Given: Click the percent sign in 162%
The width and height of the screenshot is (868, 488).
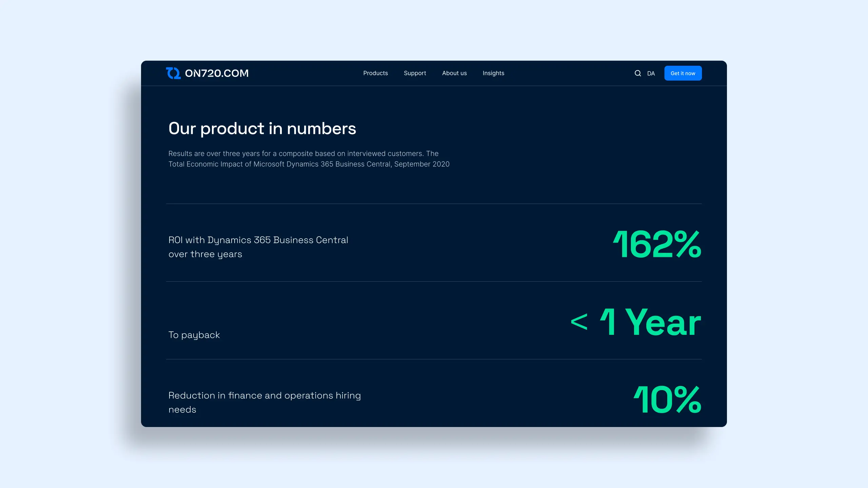Looking at the screenshot, I should coord(687,244).
